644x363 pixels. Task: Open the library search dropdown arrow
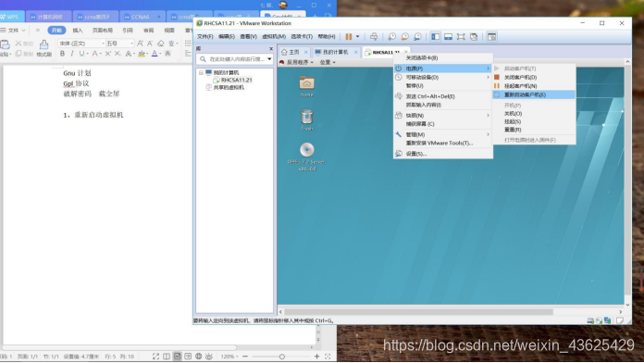pos(269,59)
